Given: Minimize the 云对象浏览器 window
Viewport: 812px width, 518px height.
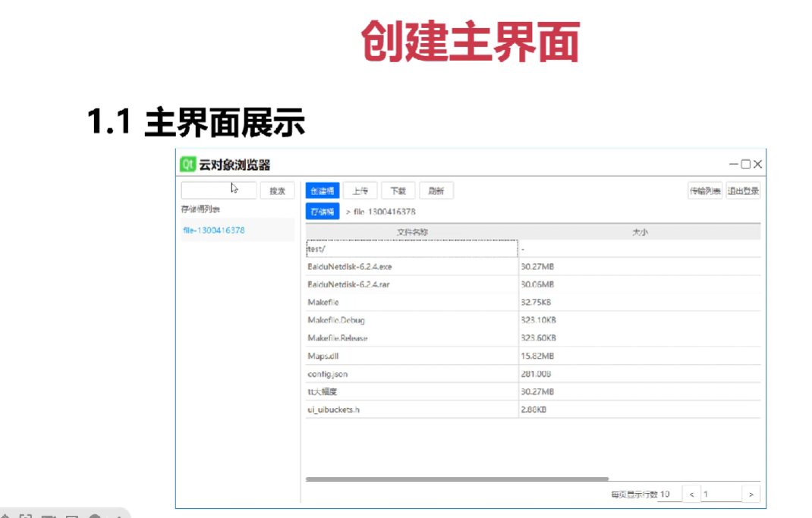Looking at the screenshot, I should (733, 164).
